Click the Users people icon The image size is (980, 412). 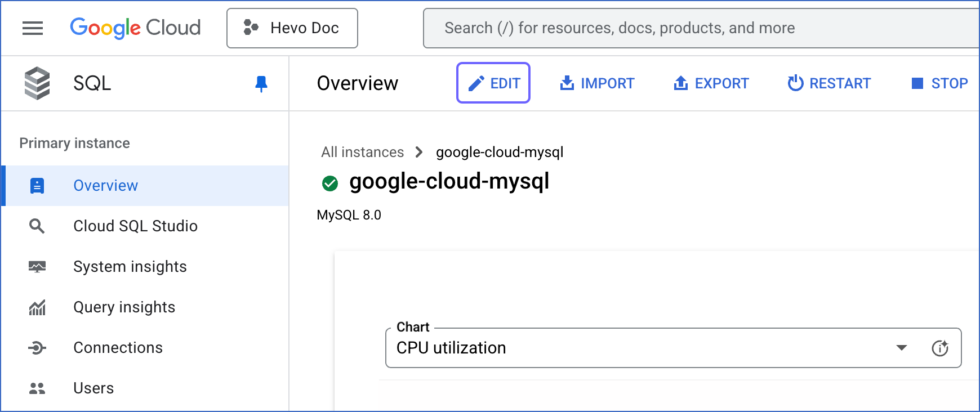(x=37, y=388)
